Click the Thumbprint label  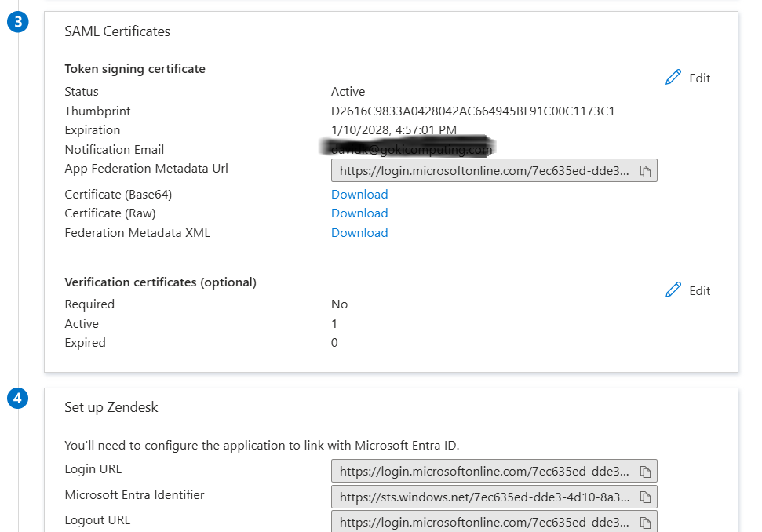97,111
